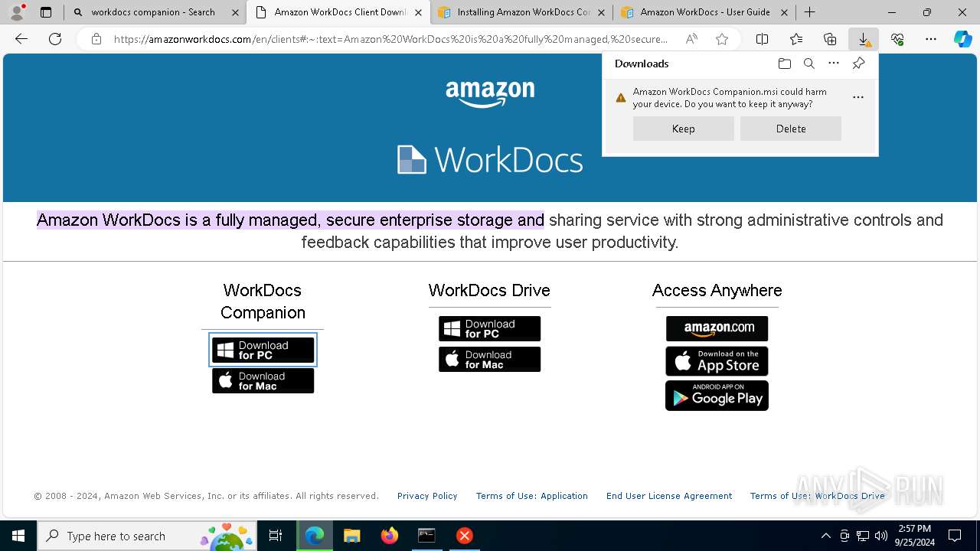Open More options in Downloads header
The width and height of the screenshot is (980, 551).
pos(834,64)
